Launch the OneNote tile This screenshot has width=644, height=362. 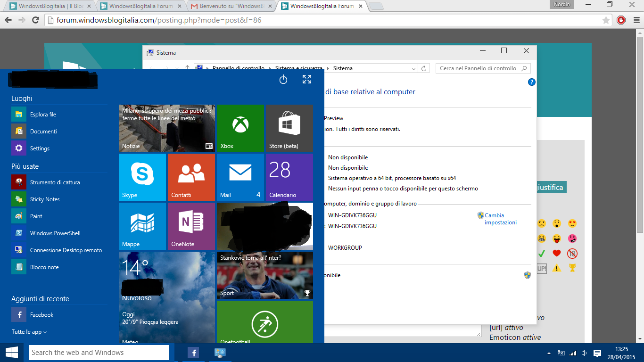point(191,226)
